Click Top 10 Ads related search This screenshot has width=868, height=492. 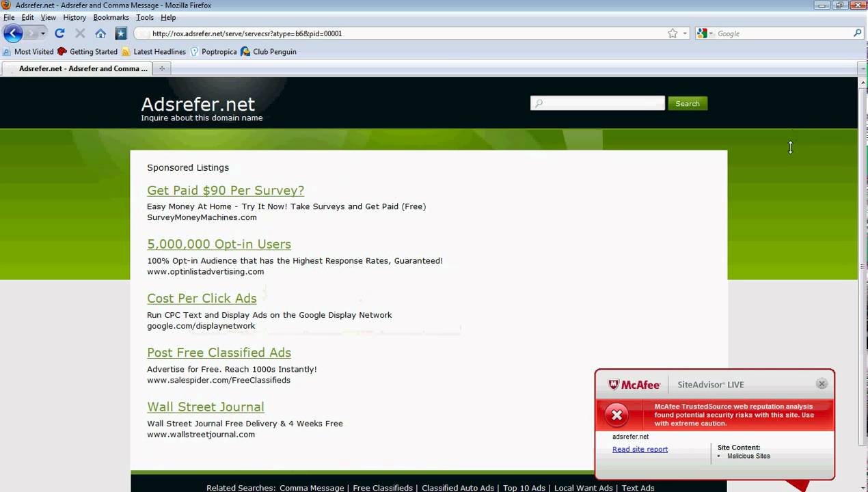coord(524,488)
